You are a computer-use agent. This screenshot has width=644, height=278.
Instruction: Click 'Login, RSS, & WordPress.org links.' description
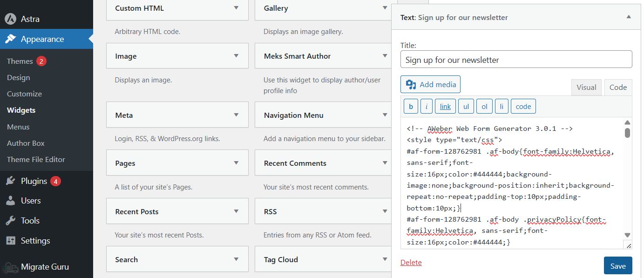167,139
